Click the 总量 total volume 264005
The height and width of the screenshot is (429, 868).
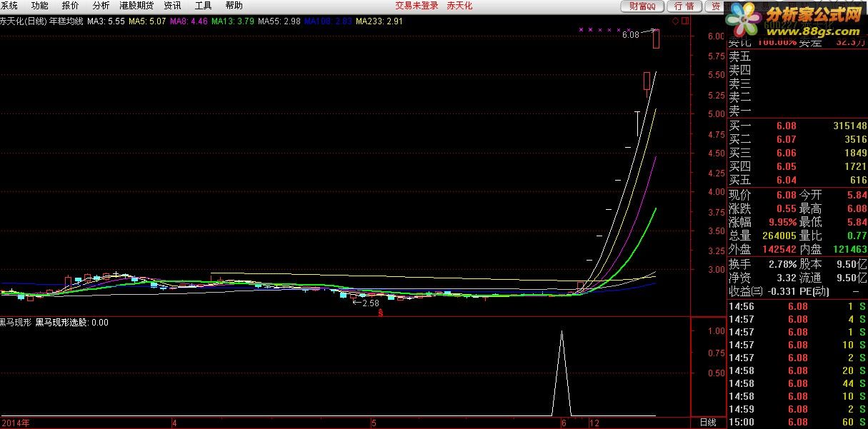pos(779,236)
